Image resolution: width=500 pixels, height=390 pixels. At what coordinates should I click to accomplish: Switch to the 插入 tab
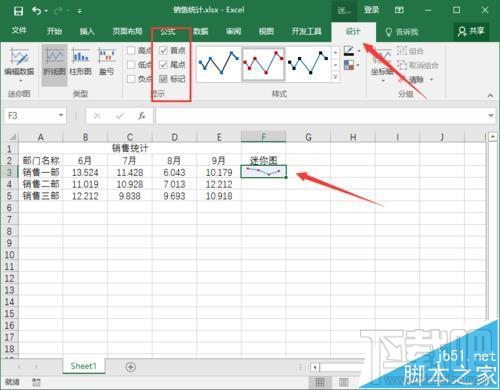pos(87,31)
